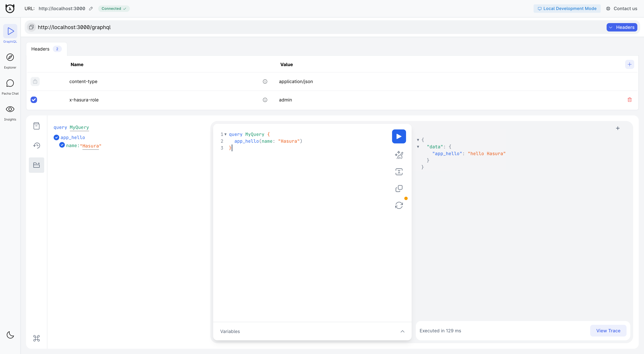
Task: Click the AI magic wand icon
Action: tap(399, 155)
